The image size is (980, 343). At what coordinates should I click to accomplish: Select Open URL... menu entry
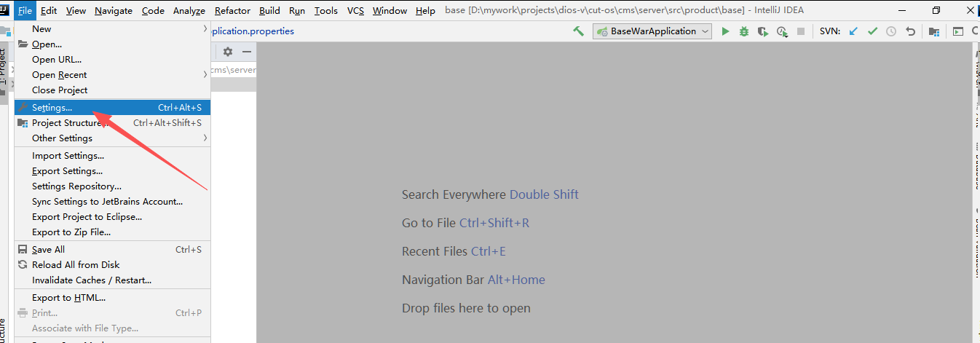click(x=112, y=60)
